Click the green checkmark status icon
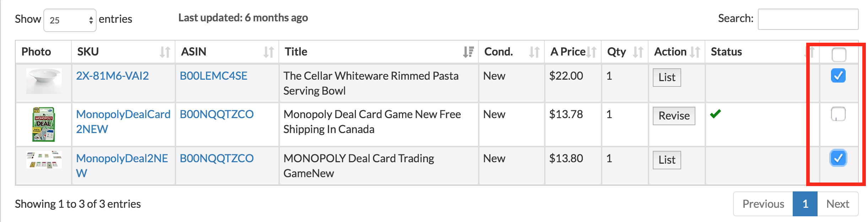This screenshot has height=222, width=868. click(x=715, y=114)
